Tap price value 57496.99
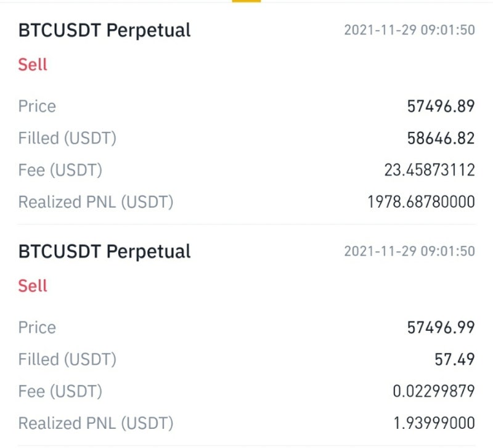The height and width of the screenshot is (448, 493). pyautogui.click(x=441, y=327)
